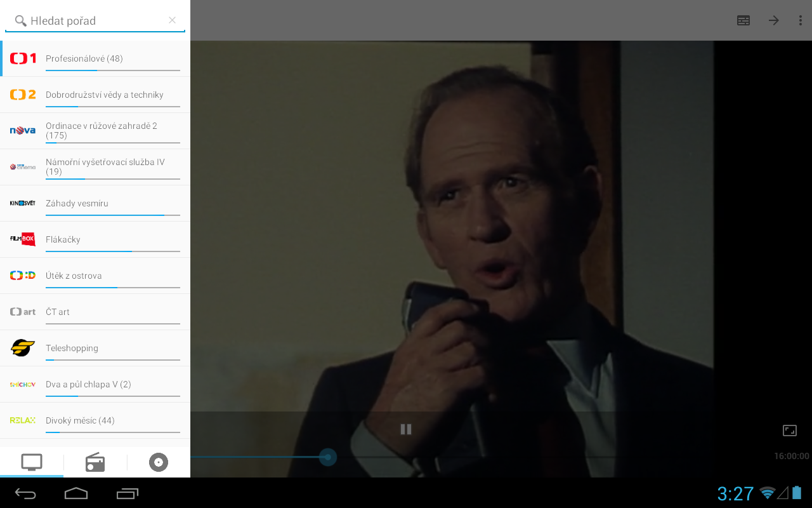Toggle fullscreen video mode icon
The width and height of the screenshot is (812, 508).
[789, 431]
